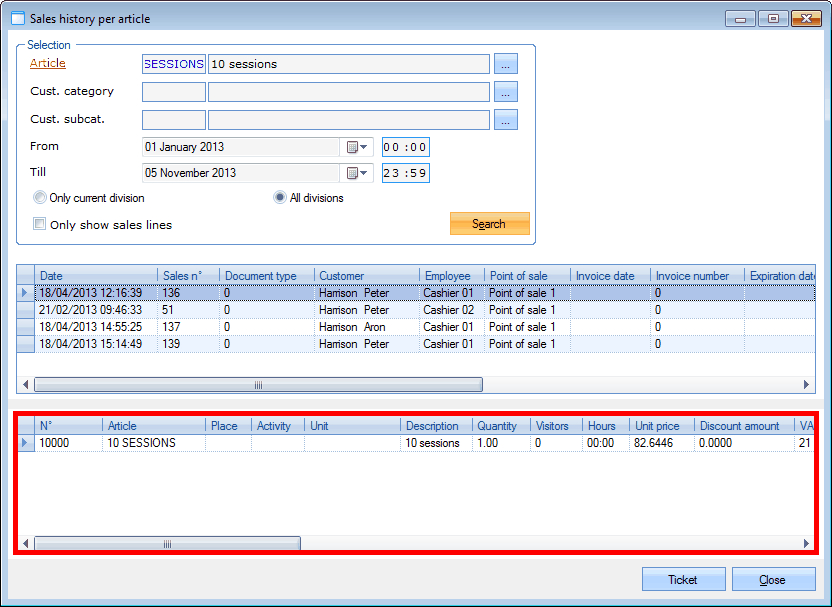Image resolution: width=832 pixels, height=607 pixels.
Task: Open the Till date calendar picker
Action: point(357,173)
